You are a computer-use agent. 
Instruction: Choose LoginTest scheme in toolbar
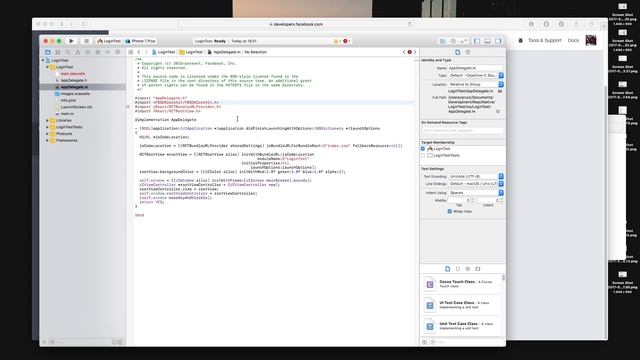point(109,41)
